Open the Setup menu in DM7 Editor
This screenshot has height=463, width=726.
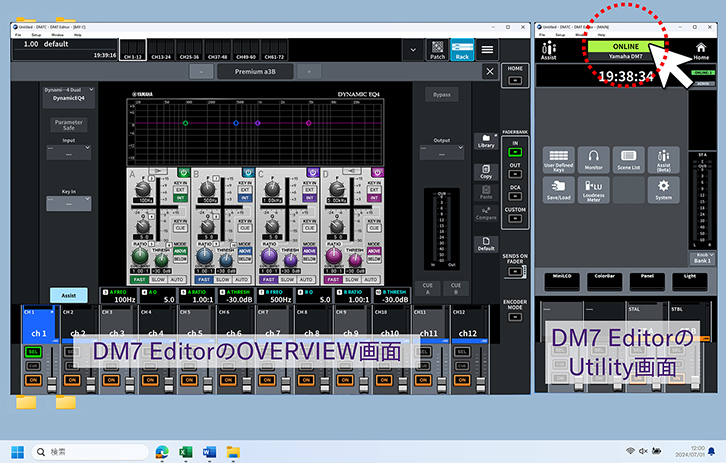click(37, 34)
